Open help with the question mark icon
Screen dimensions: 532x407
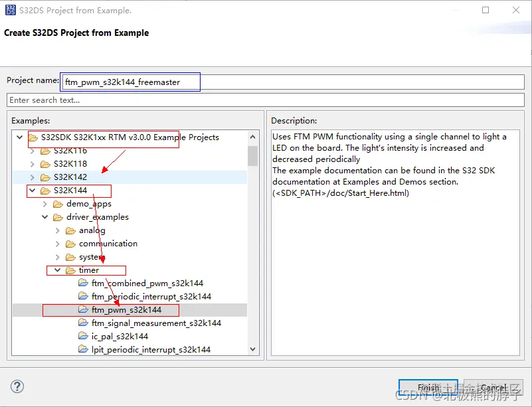click(17, 386)
